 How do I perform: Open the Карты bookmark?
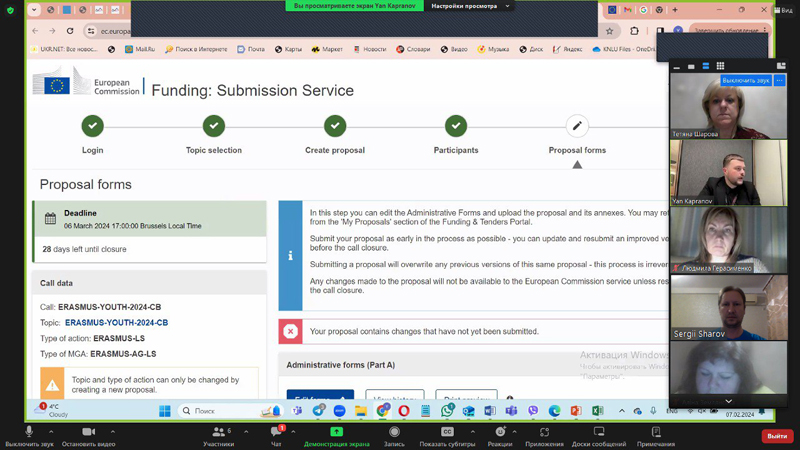click(288, 49)
